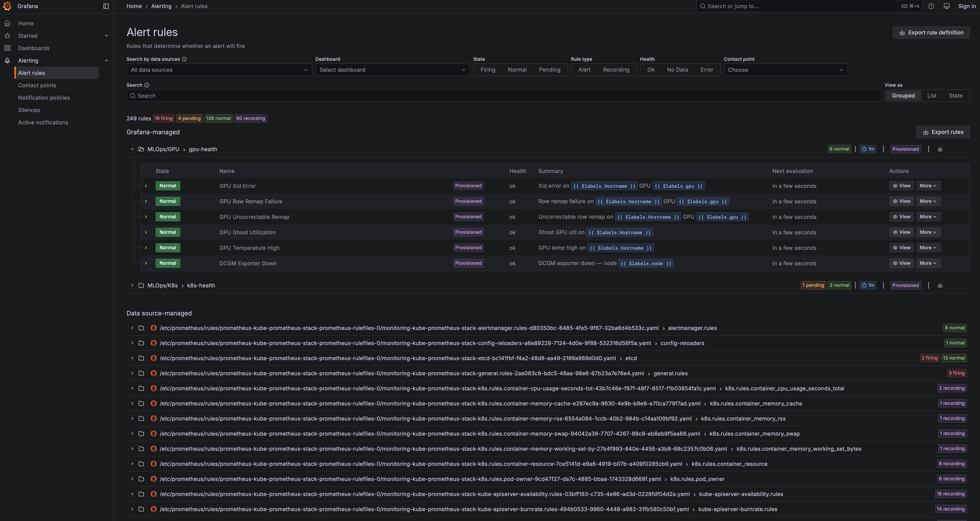Click the Home house icon in sidebar

[x=7, y=23]
